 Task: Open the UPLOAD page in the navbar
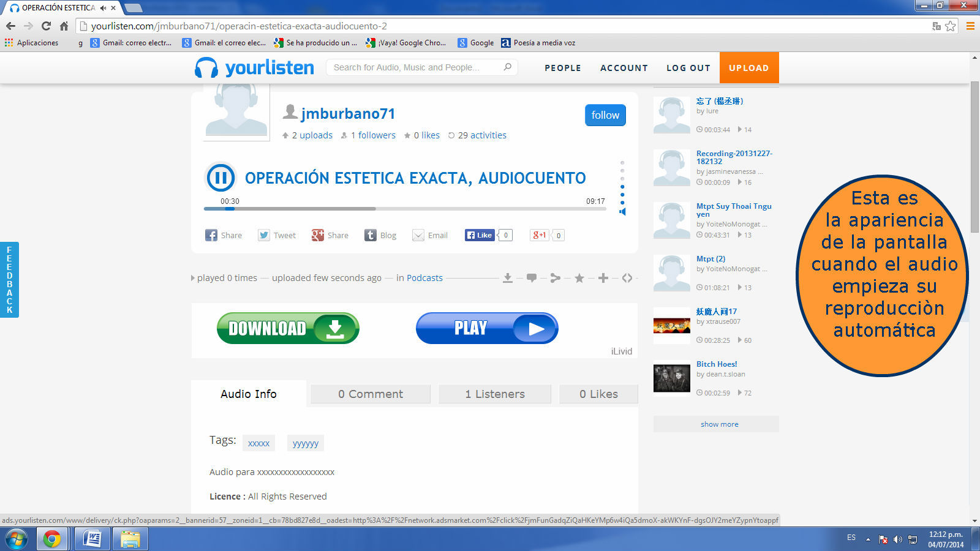pos(748,68)
